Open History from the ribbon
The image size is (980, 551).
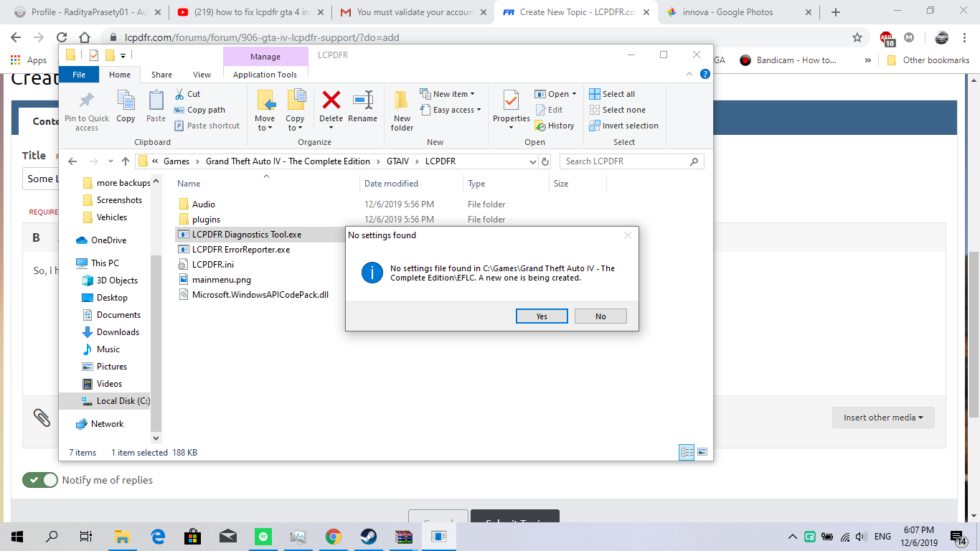point(555,126)
